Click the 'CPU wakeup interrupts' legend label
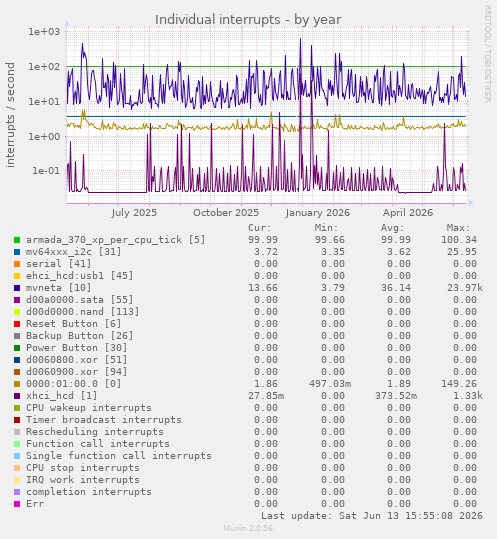The height and width of the screenshot is (539, 497). pyautogui.click(x=89, y=408)
